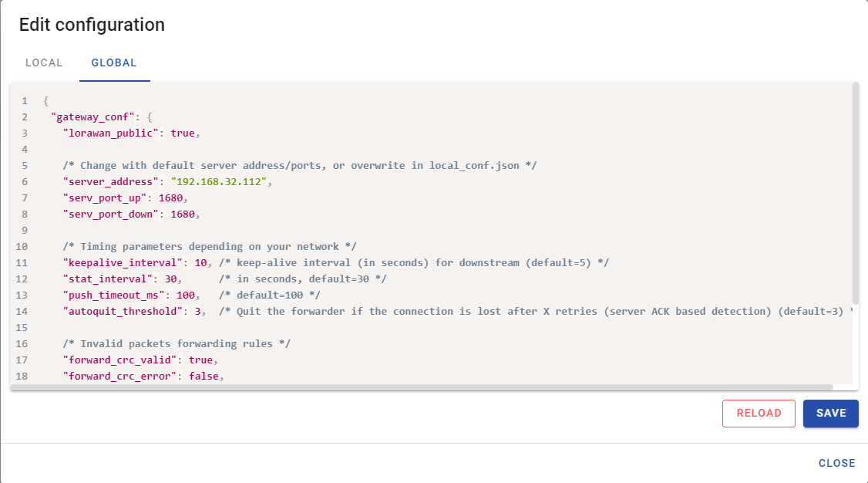868x483 pixels.
Task: Click the opening brace on line 1
Action: [x=46, y=101]
